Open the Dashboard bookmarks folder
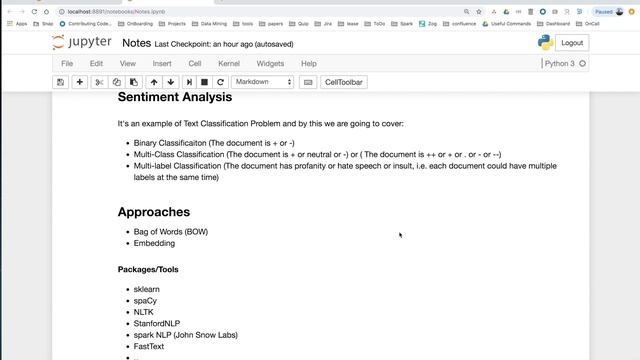Viewport: 640px width, 360px height. pyautogui.click(x=553, y=24)
